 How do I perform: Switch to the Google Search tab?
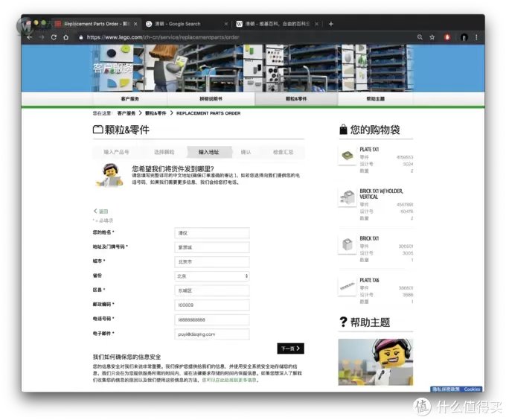click(186, 24)
